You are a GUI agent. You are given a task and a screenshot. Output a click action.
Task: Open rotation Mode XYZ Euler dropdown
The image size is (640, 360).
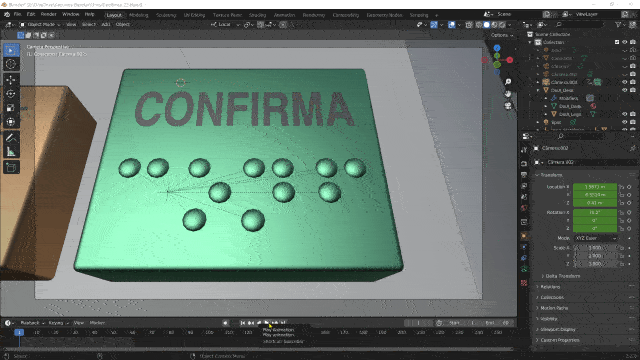pos(596,238)
